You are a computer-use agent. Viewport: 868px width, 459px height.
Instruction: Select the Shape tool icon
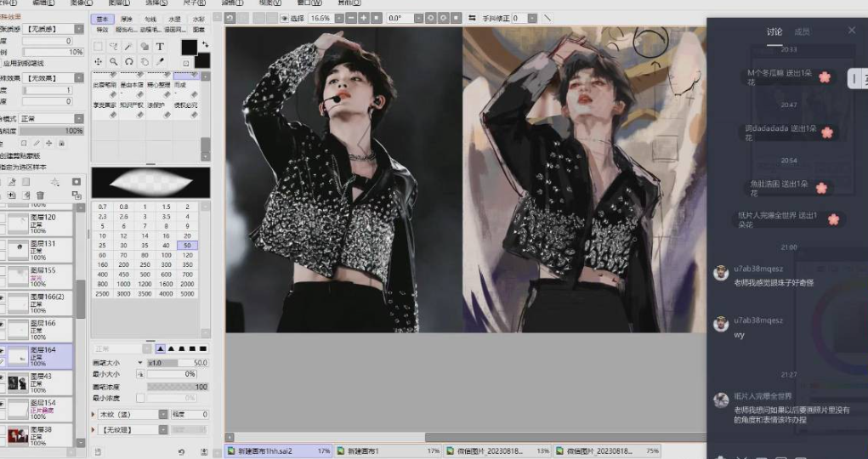[145, 47]
